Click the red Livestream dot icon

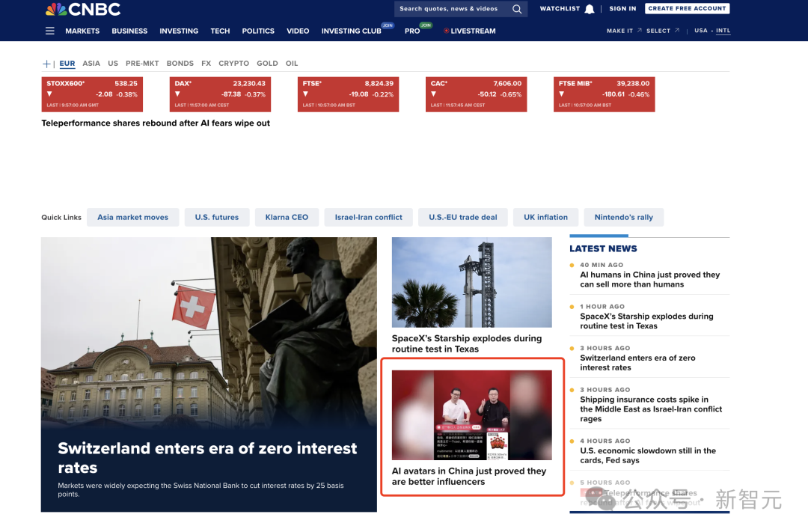(x=447, y=31)
